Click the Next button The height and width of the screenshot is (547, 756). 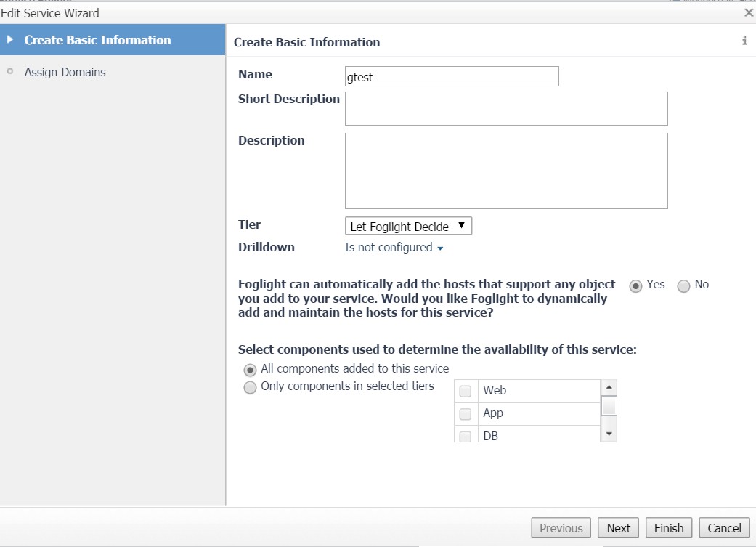coord(618,528)
